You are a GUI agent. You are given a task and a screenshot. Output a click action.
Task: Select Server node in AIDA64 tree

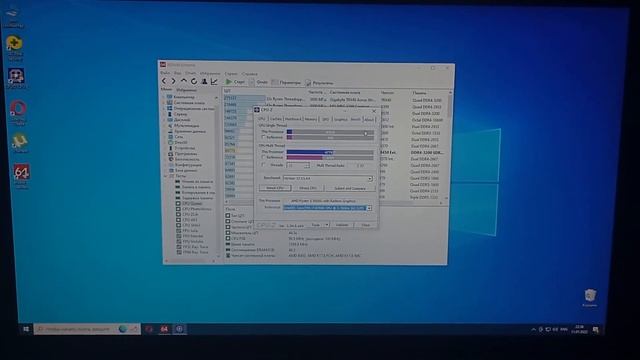pyautogui.click(x=177, y=114)
